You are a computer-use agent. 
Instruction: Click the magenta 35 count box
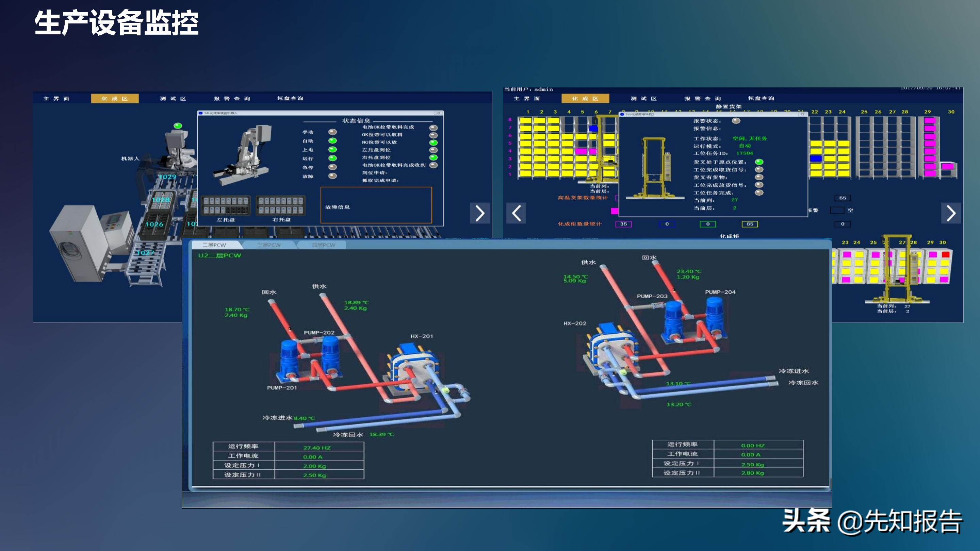point(623,224)
